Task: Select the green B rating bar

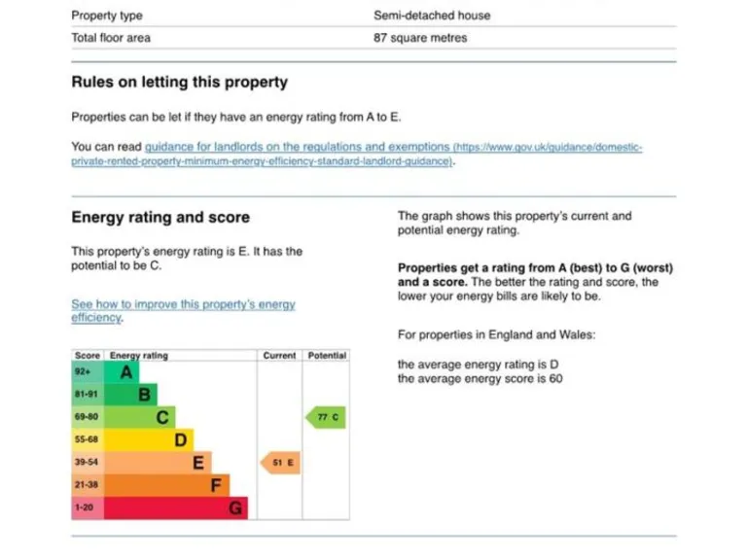Action: coord(130,395)
